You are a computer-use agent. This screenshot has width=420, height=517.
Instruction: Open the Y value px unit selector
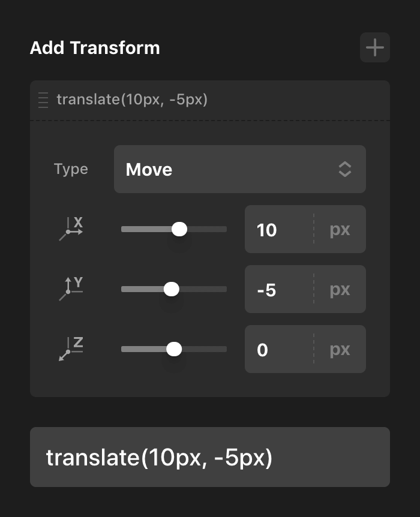(340, 290)
